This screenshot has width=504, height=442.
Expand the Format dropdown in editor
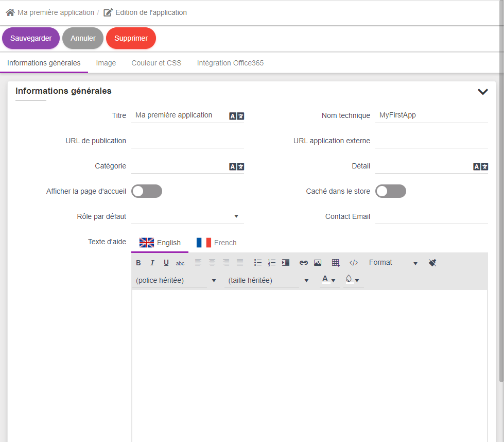[x=393, y=263]
